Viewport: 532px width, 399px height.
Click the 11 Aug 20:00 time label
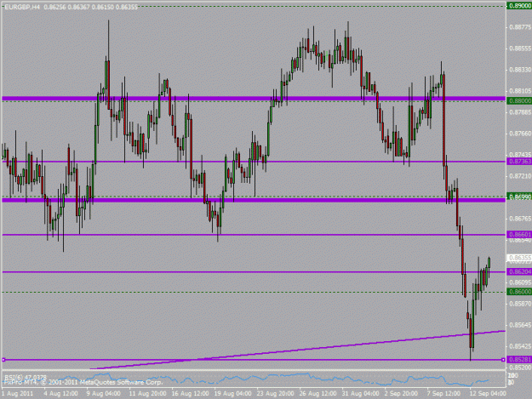(x=147, y=394)
